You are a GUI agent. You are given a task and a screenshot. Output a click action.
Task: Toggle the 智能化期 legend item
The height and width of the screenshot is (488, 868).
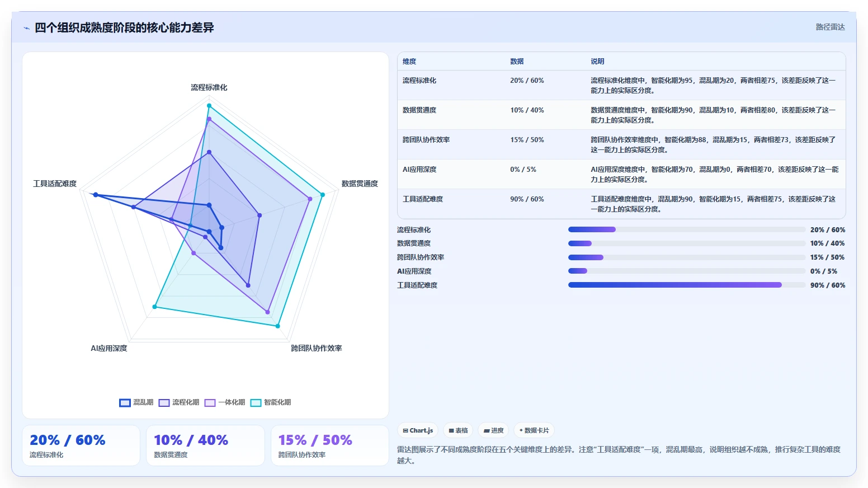[x=271, y=402]
